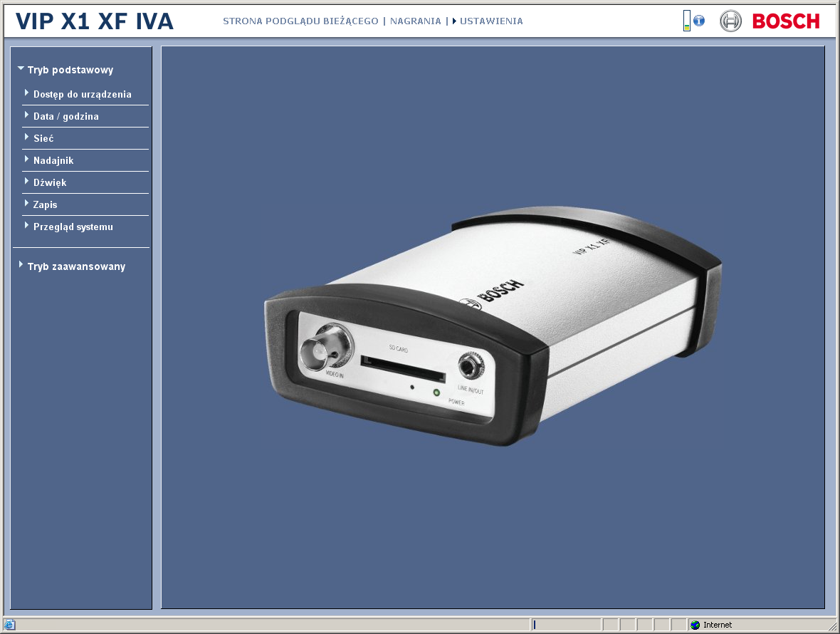Click the Tryb zaawansowany label
Viewport: 840px width, 634px height.
[x=77, y=266]
